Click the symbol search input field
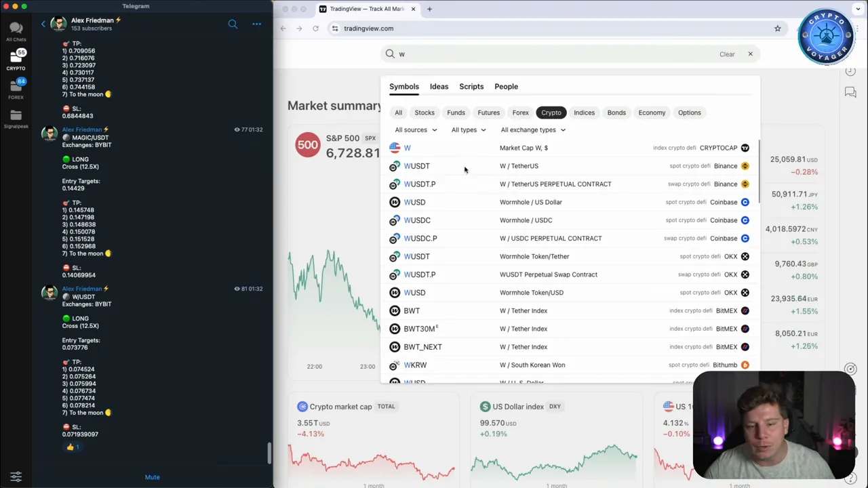Viewport: 868px width, 488px height. click(556, 54)
